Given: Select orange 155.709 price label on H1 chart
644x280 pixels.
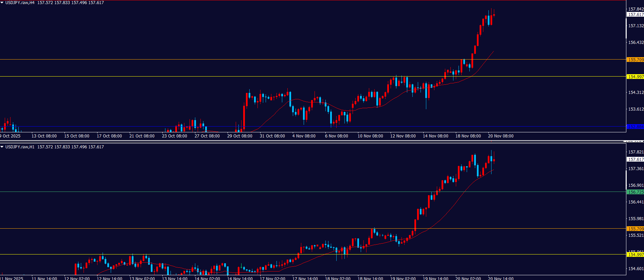Looking at the screenshot, I should [x=635, y=229].
